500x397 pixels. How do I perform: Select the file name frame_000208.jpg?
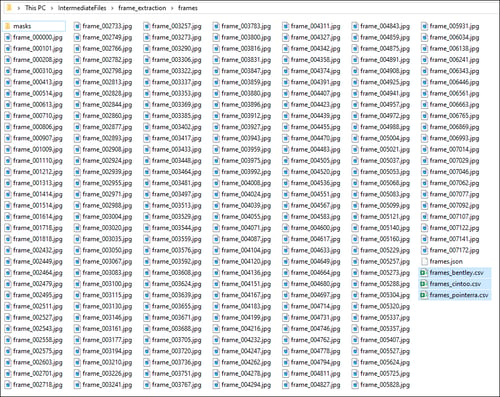click(38, 60)
